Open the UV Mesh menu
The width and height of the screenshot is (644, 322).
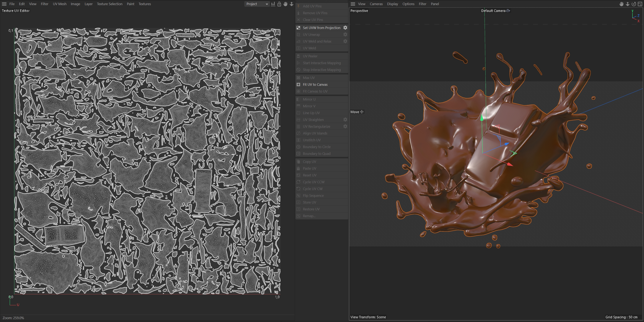click(59, 4)
